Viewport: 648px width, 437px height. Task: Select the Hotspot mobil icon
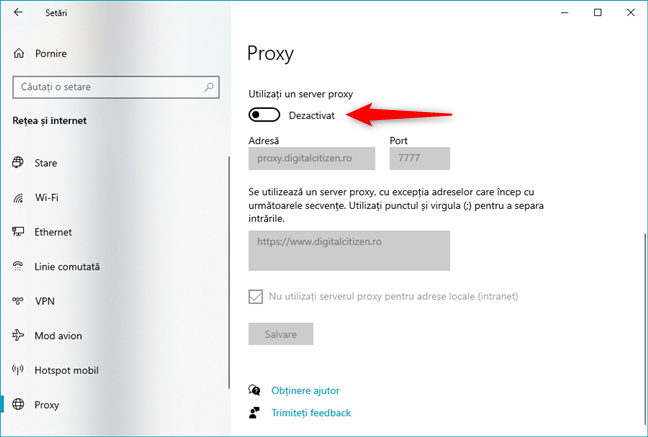coord(18,370)
